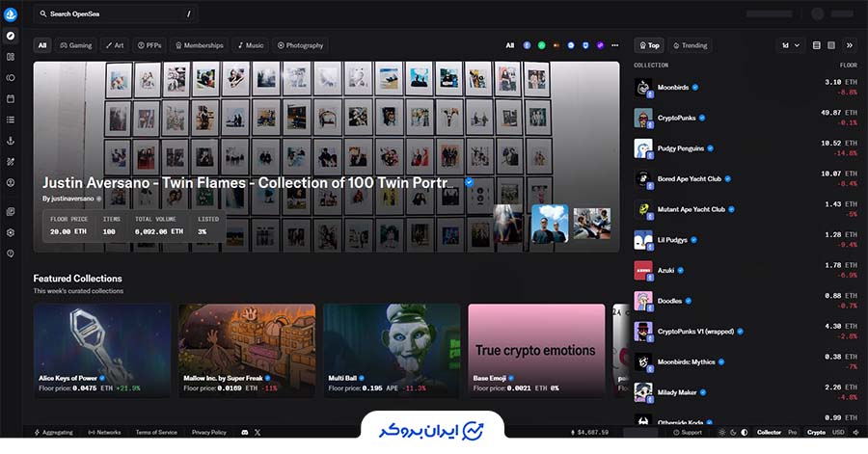The image size is (868, 454).
Task: Open the Milady Maker row
Action: point(746,392)
